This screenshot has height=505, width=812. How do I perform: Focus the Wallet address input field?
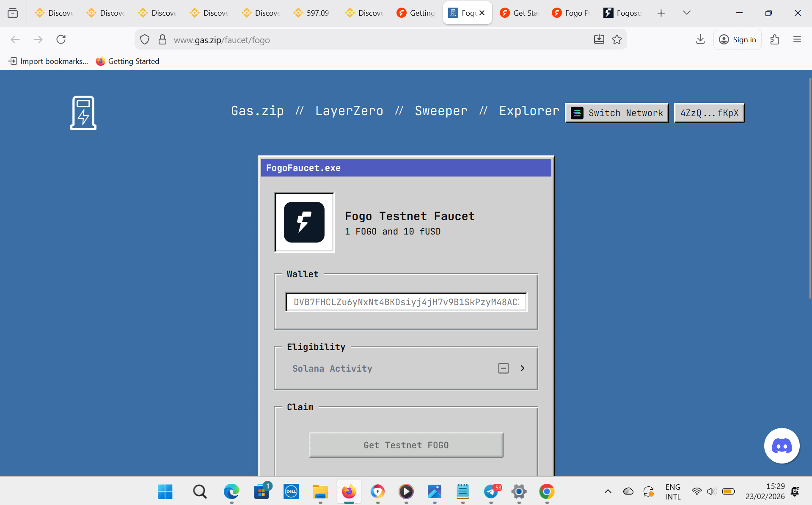406,302
